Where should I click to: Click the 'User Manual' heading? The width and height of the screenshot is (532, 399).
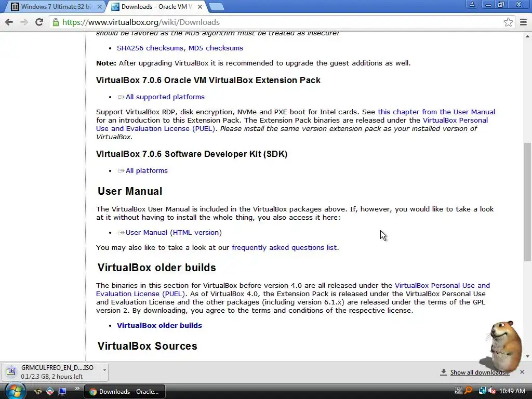click(x=130, y=191)
